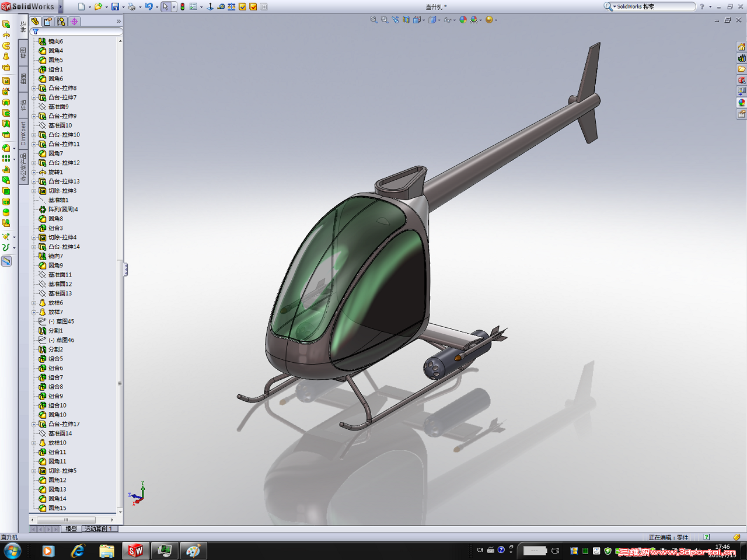Select the 草图45 sketch item
Viewport: 747px width, 560px height.
click(x=57, y=321)
